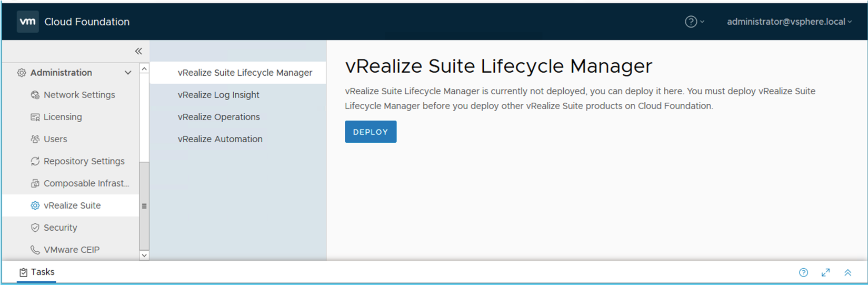Click the Users icon in sidebar
This screenshot has height=285, width=868.
click(x=35, y=139)
